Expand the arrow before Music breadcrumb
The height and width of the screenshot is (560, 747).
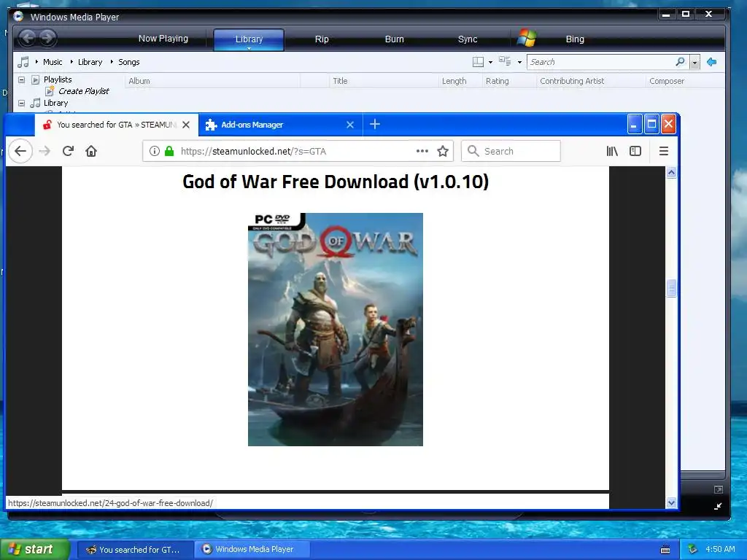tap(36, 62)
